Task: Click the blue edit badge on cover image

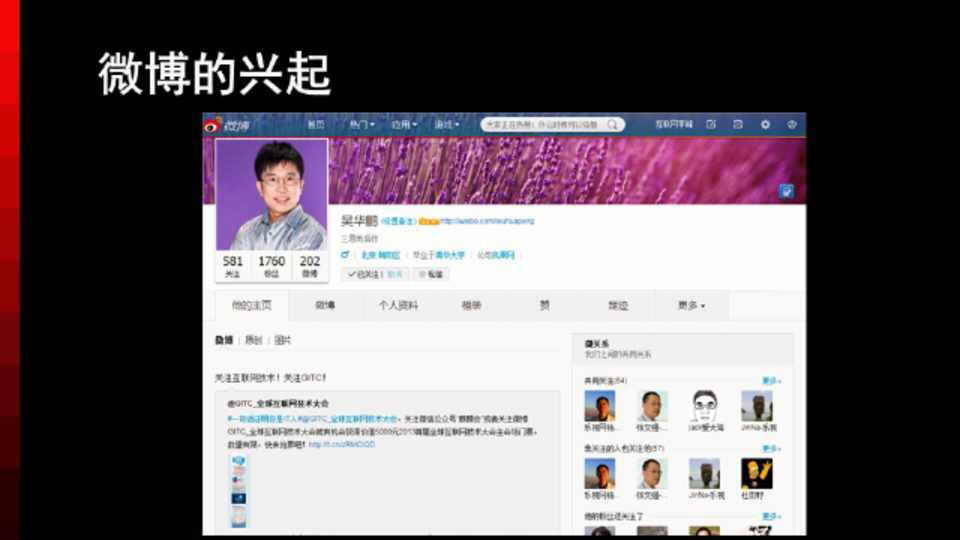Action: (786, 191)
